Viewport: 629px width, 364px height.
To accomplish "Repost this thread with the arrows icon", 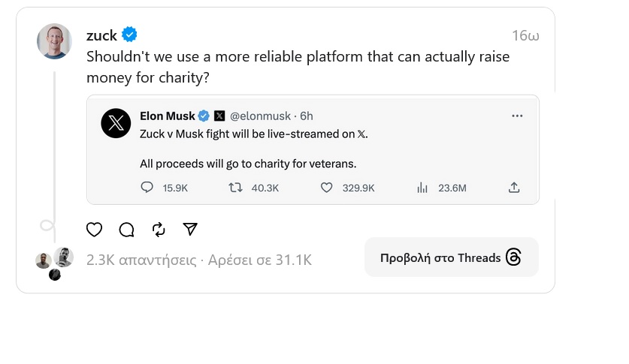I will point(159,230).
